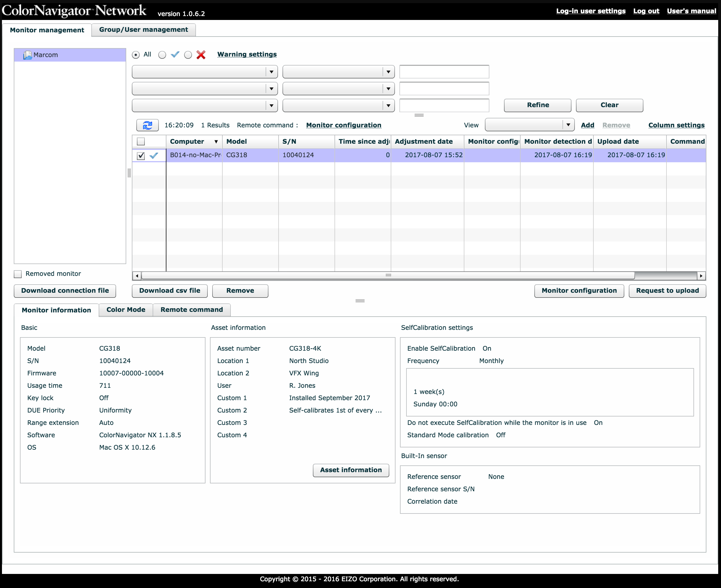Click the Refine button

pos(537,105)
